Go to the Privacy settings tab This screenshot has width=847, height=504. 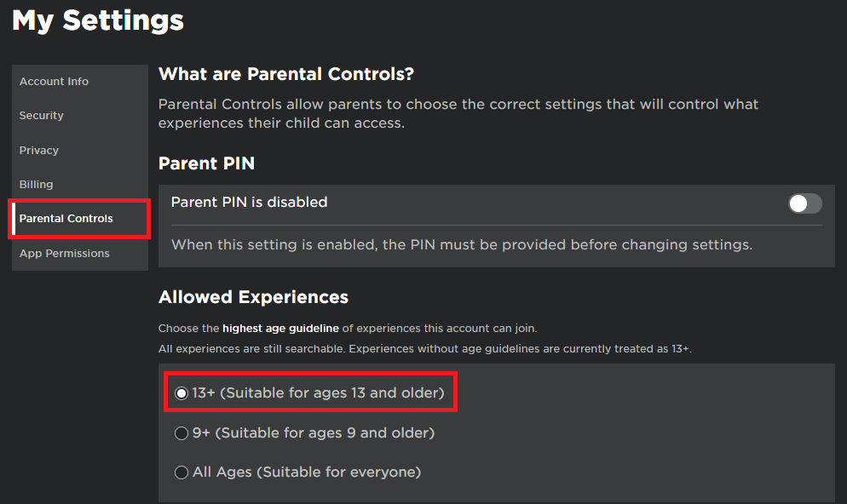tap(39, 151)
